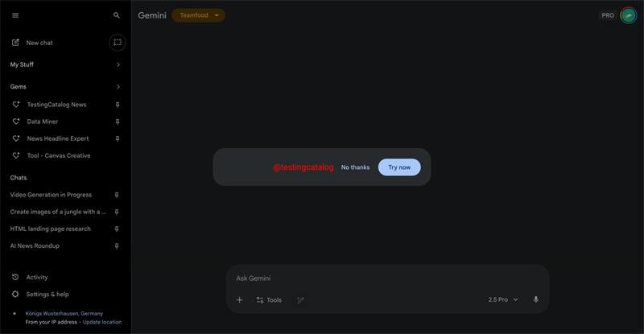Open the sidebar search icon
This screenshot has height=334, width=644.
[x=117, y=15]
